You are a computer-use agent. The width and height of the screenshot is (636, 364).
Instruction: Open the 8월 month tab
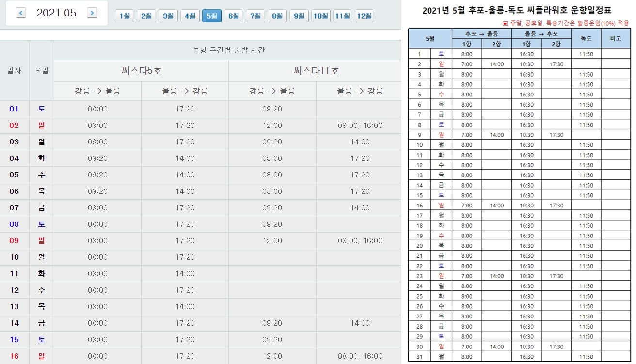click(277, 16)
